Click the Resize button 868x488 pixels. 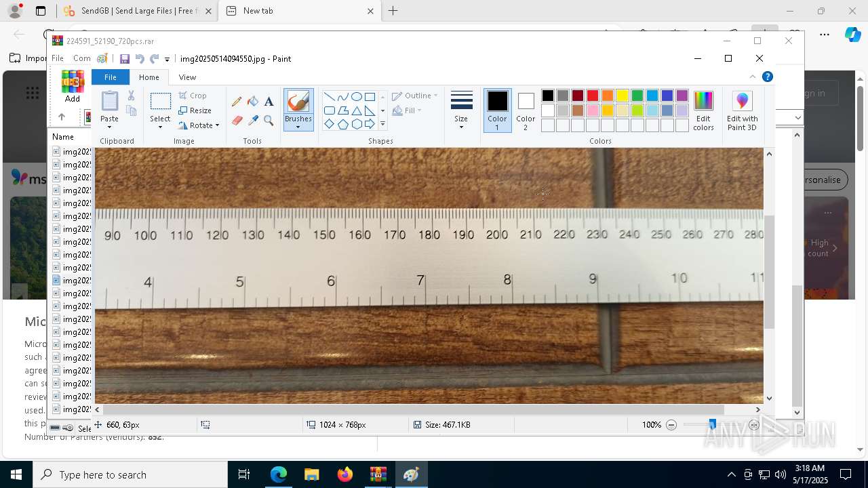coord(195,110)
